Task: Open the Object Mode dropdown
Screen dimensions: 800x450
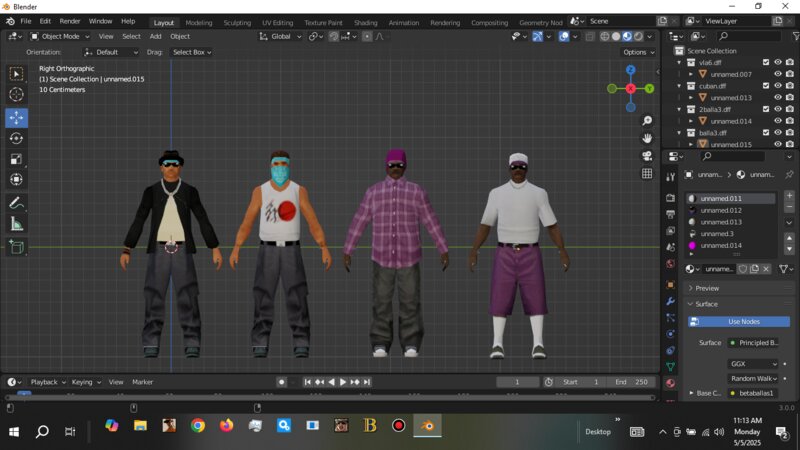Action: 60,36
